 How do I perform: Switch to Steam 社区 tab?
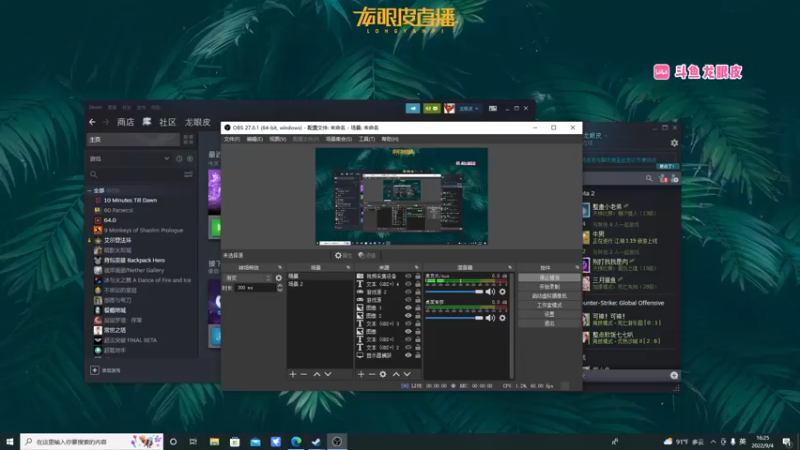click(x=167, y=122)
